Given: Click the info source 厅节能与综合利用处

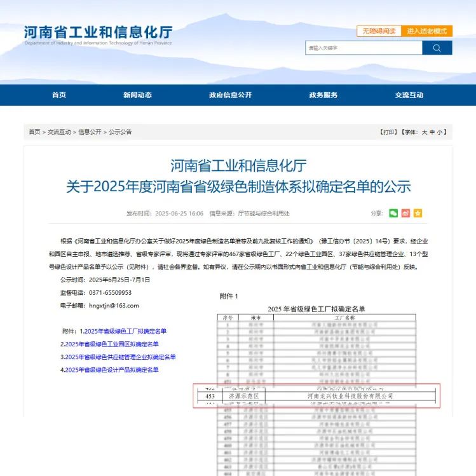Looking at the screenshot, I should [x=264, y=214].
